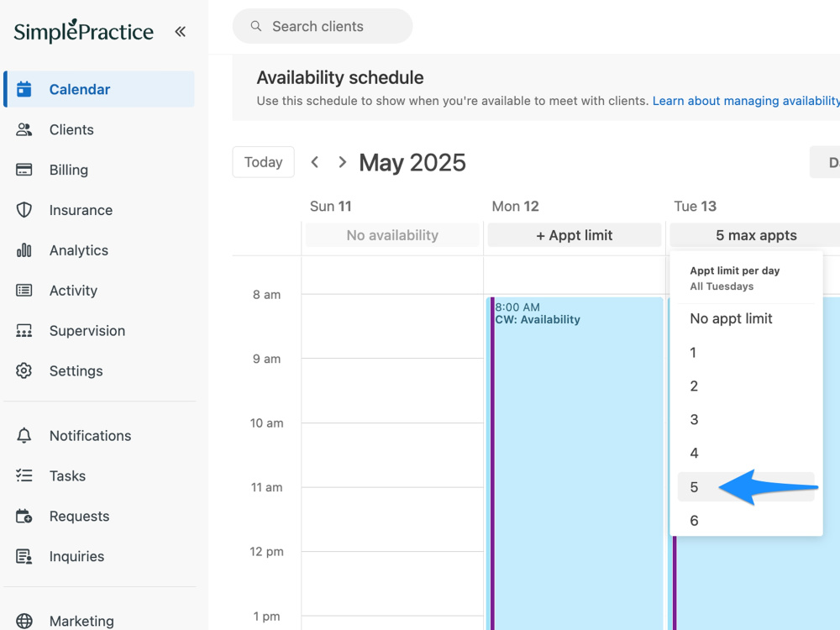Open Learn about managing availability link
840x630 pixels.
tap(746, 101)
